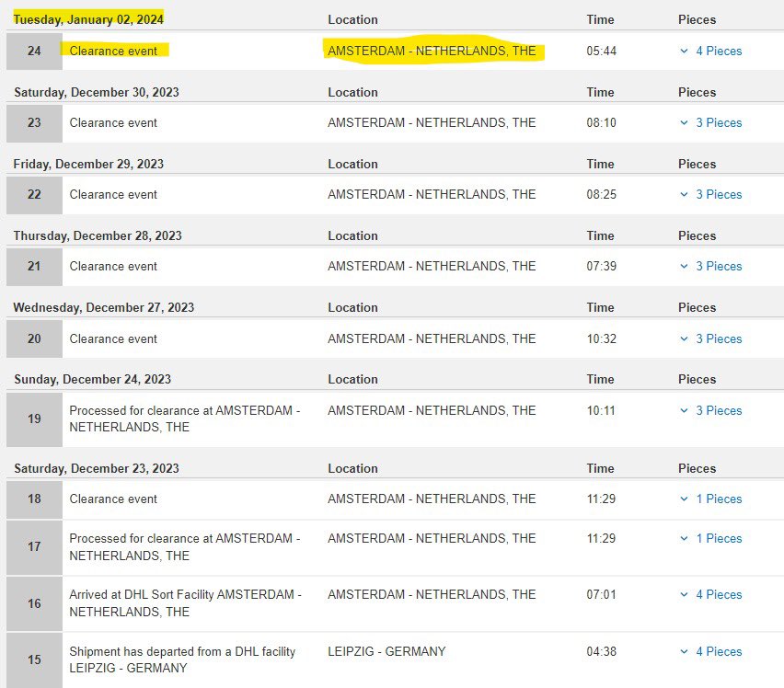Image resolution: width=784 pixels, height=688 pixels.
Task: Click highlighted AMSTERDAM location in row 24
Action: coord(432,51)
